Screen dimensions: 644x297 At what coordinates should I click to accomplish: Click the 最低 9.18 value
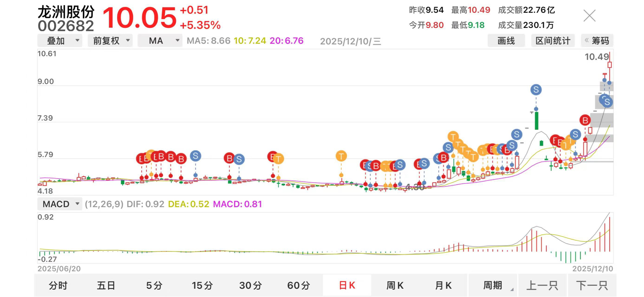[476, 25]
